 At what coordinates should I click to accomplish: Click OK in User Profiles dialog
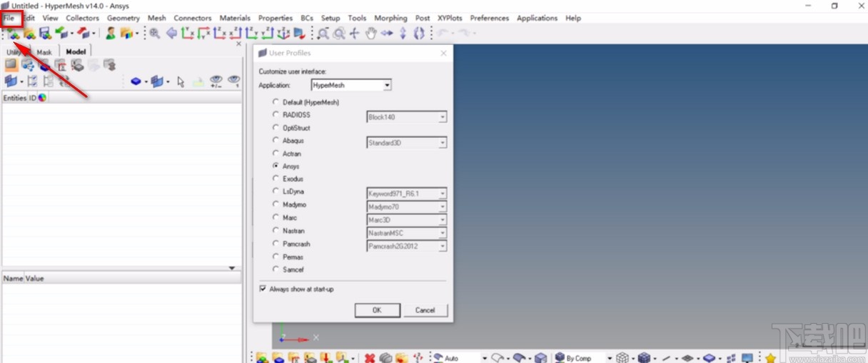[377, 310]
